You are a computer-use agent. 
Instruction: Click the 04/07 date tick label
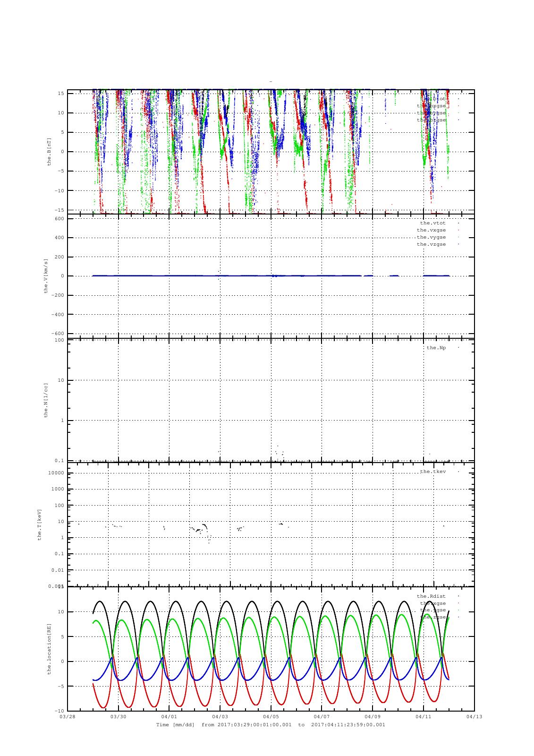tap(322, 716)
